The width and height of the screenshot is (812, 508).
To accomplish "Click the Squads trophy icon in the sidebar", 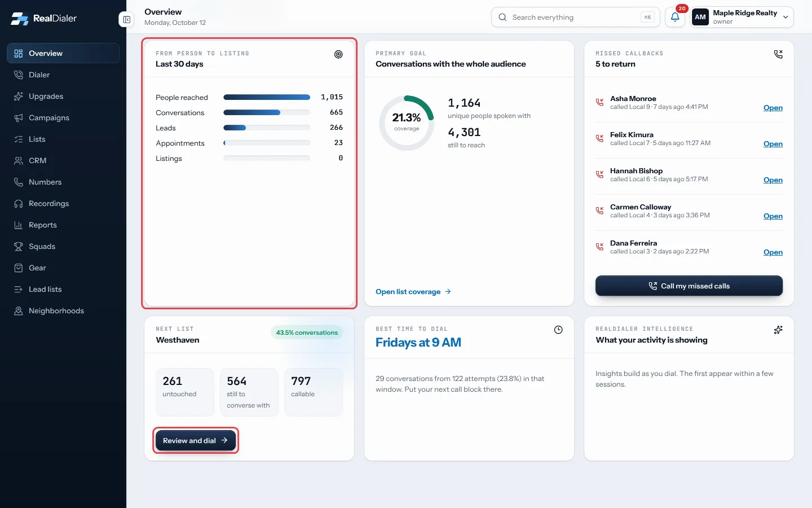I will pyautogui.click(x=19, y=246).
